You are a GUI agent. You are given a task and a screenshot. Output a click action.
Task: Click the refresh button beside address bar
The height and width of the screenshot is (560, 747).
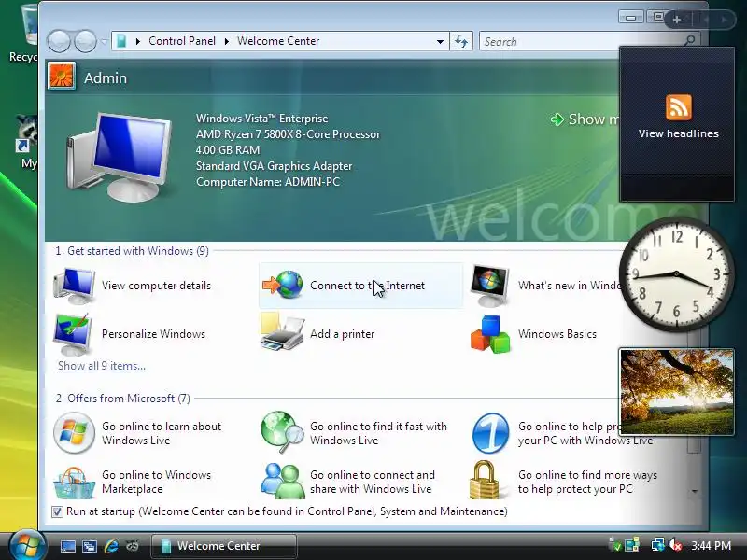pos(461,41)
